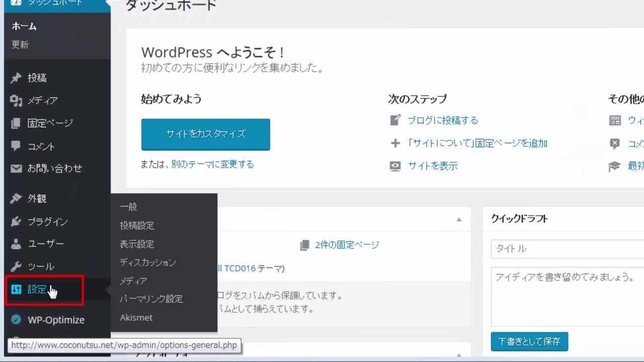This screenshot has width=644, height=362.
Task: Open the ユーザー sidebar menu
Action: coord(46,244)
